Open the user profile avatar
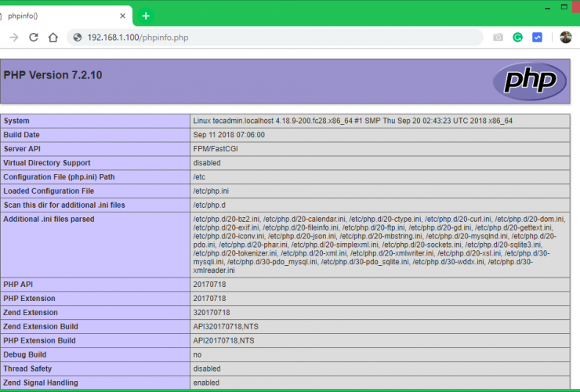Image resolution: width=580 pixels, height=392 pixels. coord(565,37)
